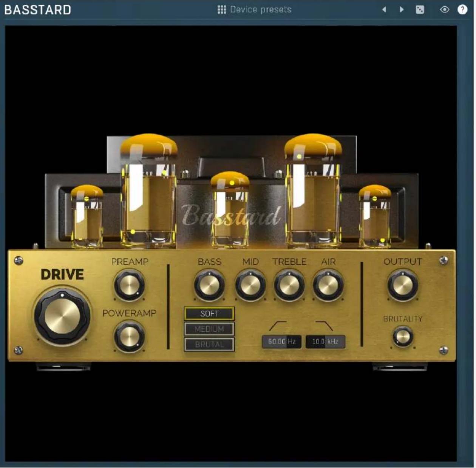Click the random preset dice icon
This screenshot has height=468, width=476.
420,9
